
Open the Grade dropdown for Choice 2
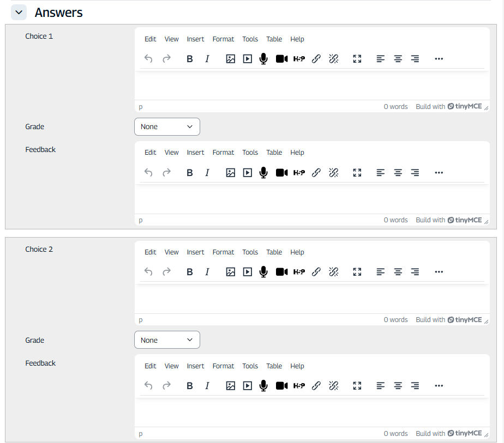[167, 340]
